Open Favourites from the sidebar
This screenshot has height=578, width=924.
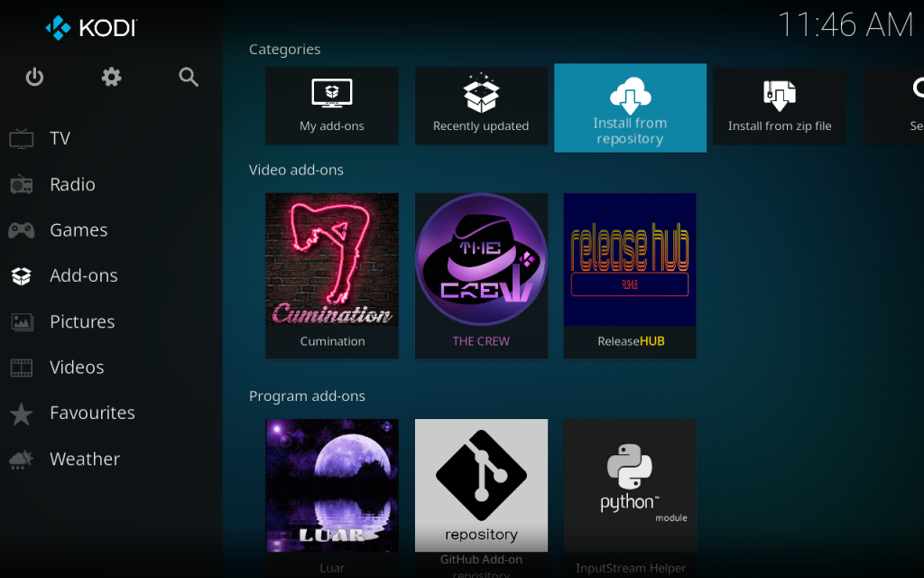tap(92, 413)
